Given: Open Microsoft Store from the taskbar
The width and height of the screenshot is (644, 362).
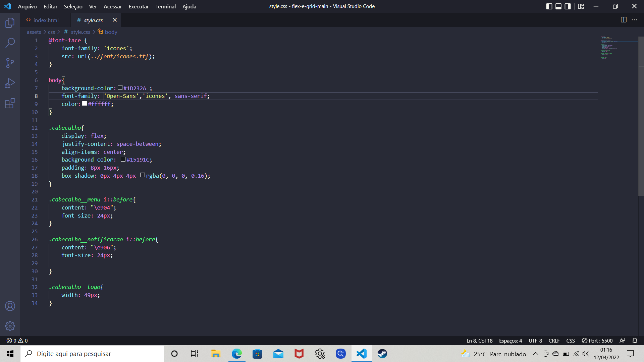Looking at the screenshot, I should coord(257,354).
